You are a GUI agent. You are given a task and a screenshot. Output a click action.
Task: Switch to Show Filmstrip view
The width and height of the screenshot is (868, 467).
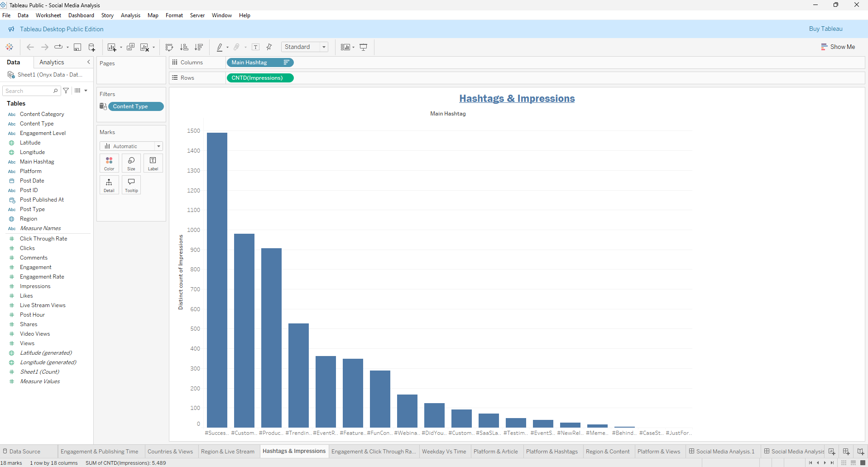(x=853, y=463)
